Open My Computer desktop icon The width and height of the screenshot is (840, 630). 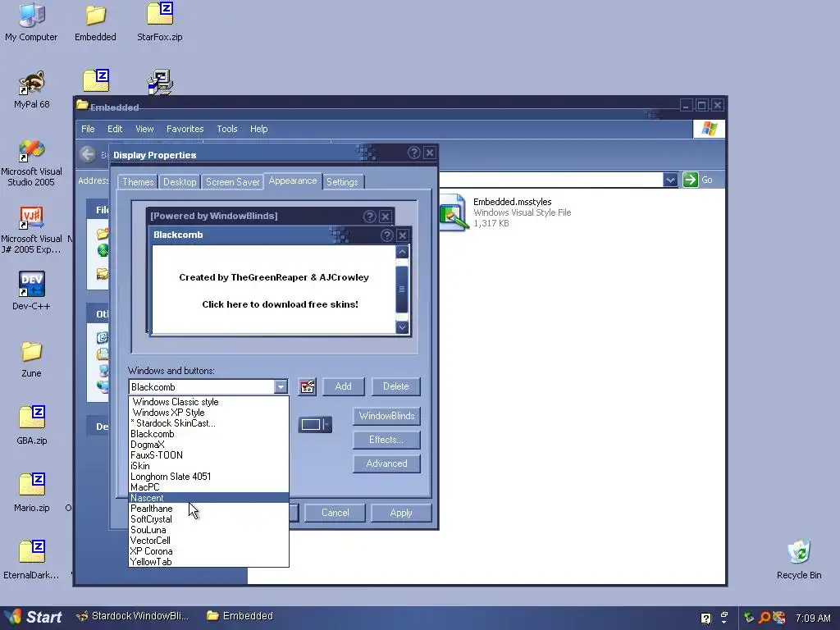tap(31, 21)
